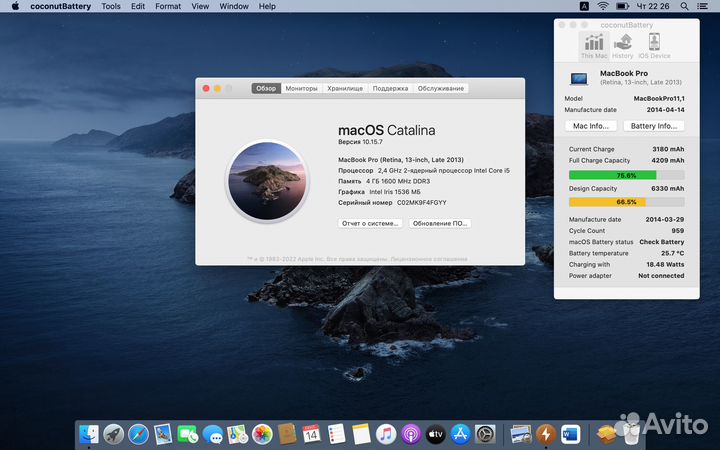Image resolution: width=720 pixels, height=450 pixels.
Task: Open the Apple menu
Action: (15, 6)
